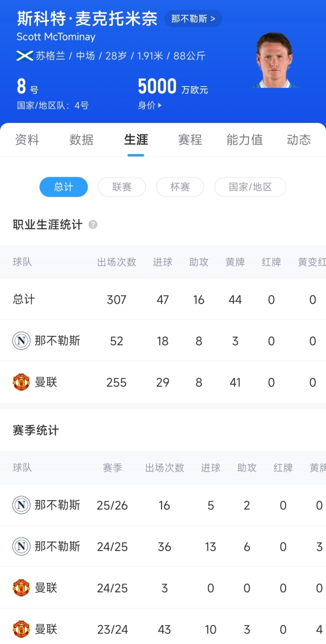The height and width of the screenshot is (644, 326).
Task: Tap the Napoli logo for season 25/26
Action: [x=21, y=505]
